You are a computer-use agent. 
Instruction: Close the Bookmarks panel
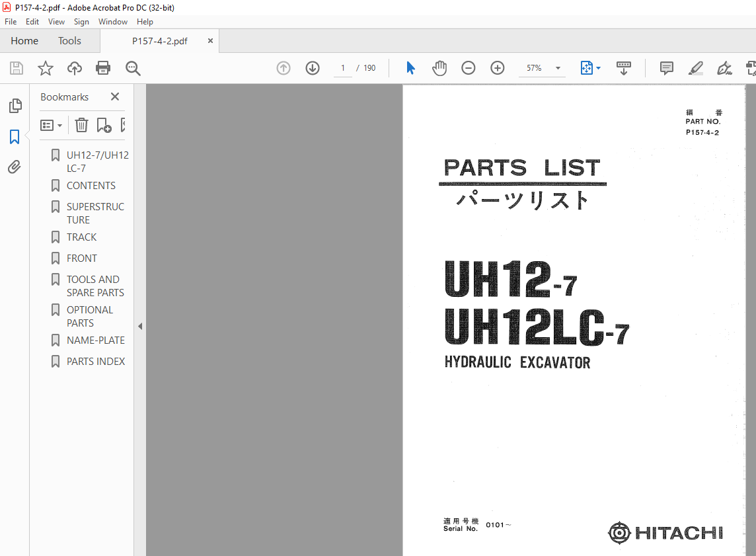(x=115, y=97)
